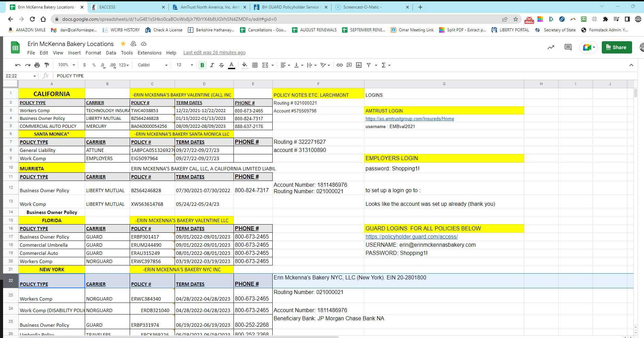Open comment history icon

[x=568, y=47]
